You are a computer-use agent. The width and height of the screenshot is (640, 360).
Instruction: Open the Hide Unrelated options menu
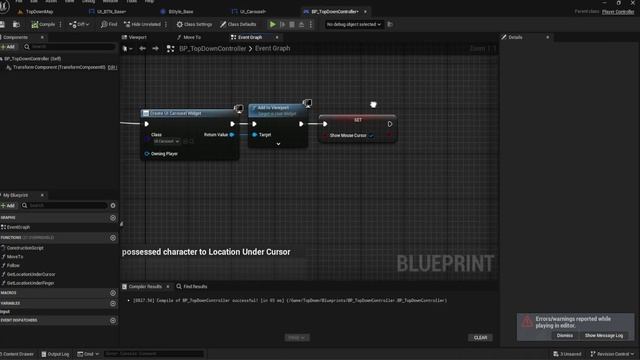[x=166, y=24]
